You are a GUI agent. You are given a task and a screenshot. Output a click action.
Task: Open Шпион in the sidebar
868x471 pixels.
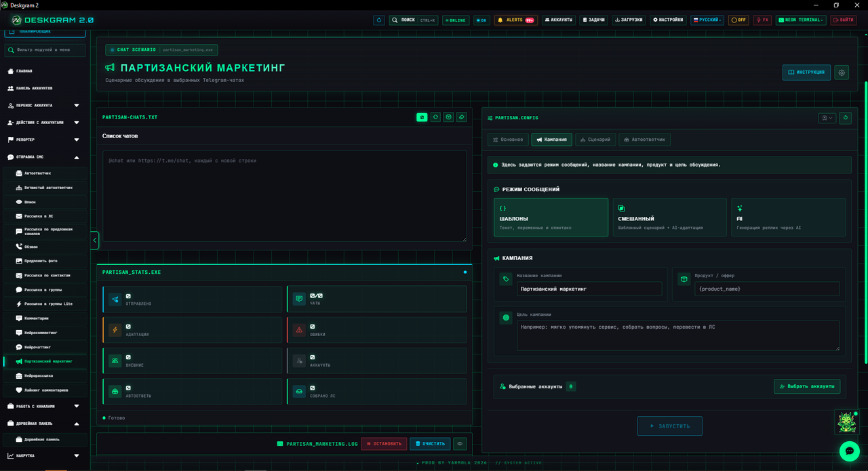(45, 202)
